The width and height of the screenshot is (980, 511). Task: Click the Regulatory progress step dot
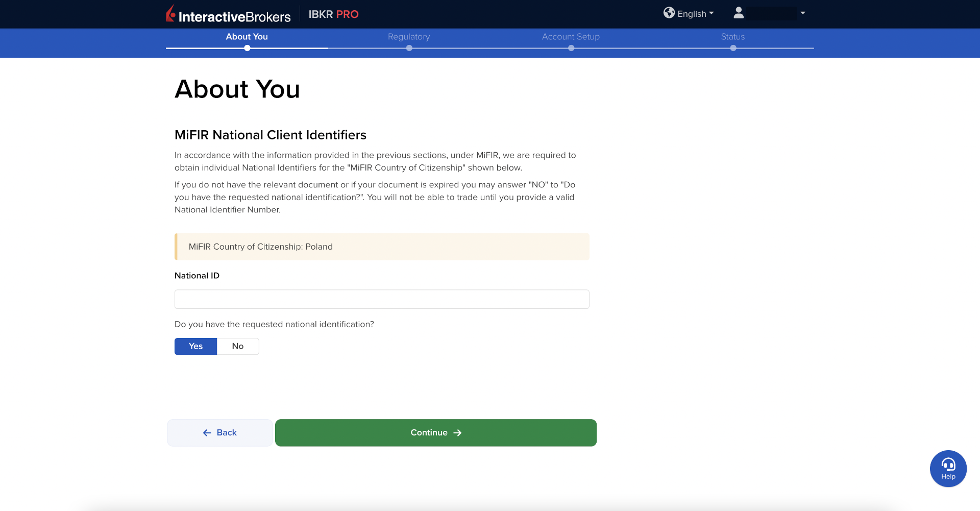(409, 48)
